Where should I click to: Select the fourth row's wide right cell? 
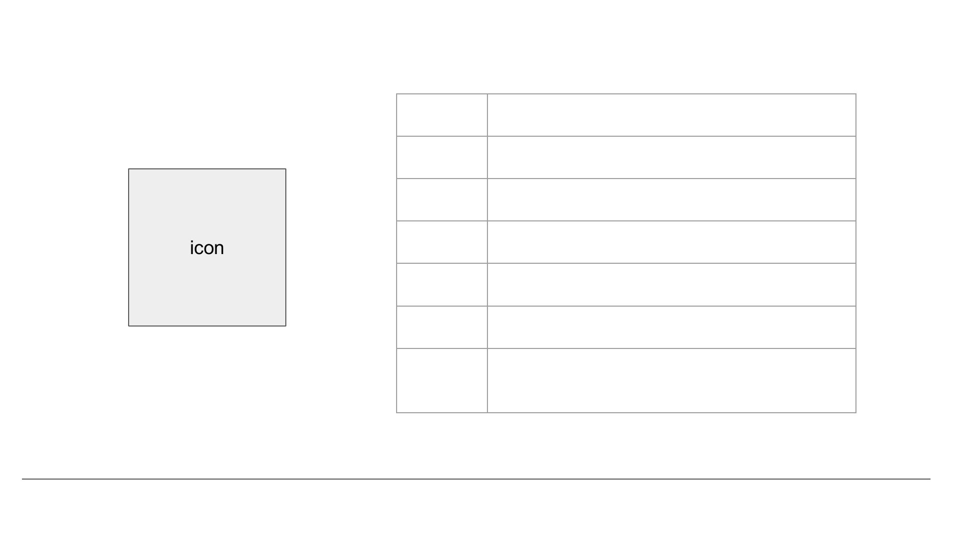(672, 242)
